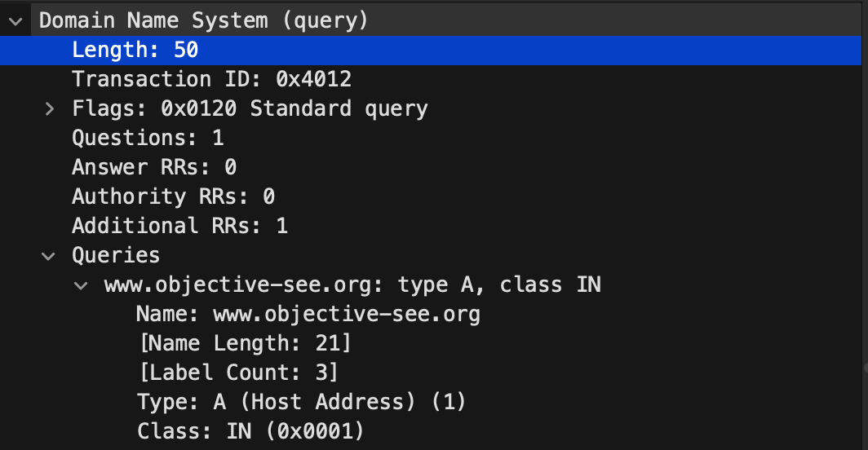Image resolution: width=868 pixels, height=450 pixels.
Task: Select the [Label Count: 3] field
Action: [x=431, y=373]
